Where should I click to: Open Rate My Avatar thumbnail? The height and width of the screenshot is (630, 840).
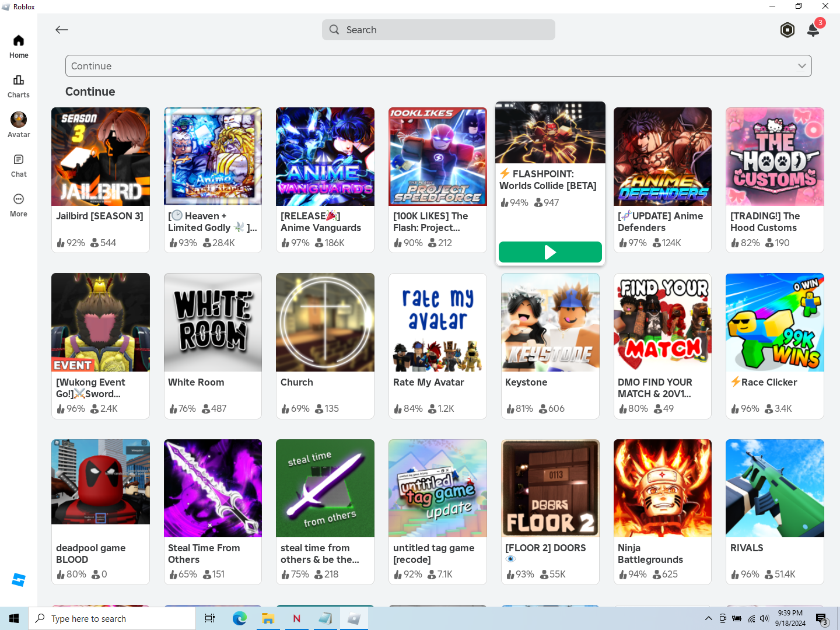click(x=437, y=322)
